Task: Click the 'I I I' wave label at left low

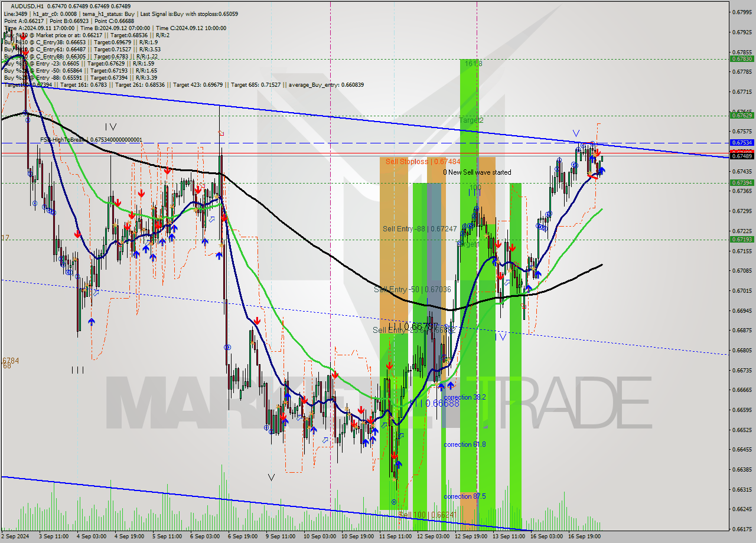Action: [77, 370]
